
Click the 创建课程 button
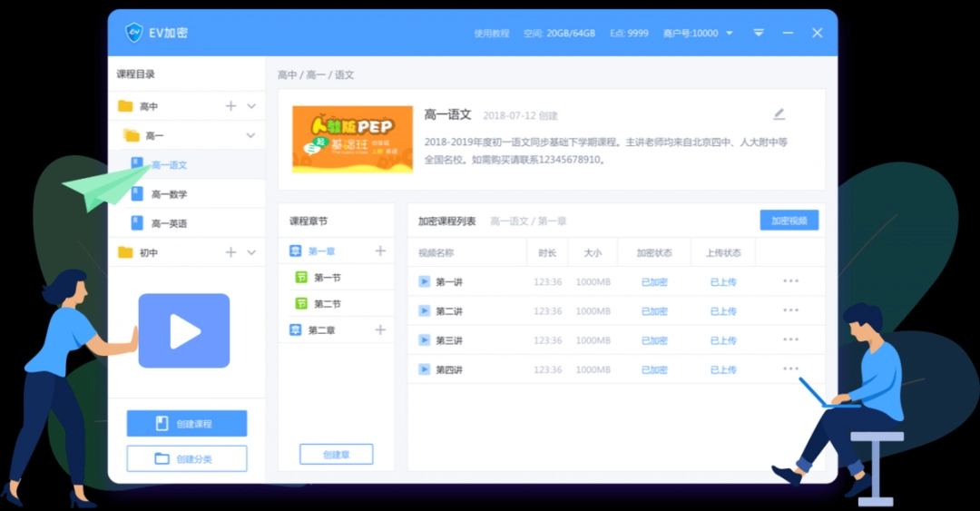point(187,424)
